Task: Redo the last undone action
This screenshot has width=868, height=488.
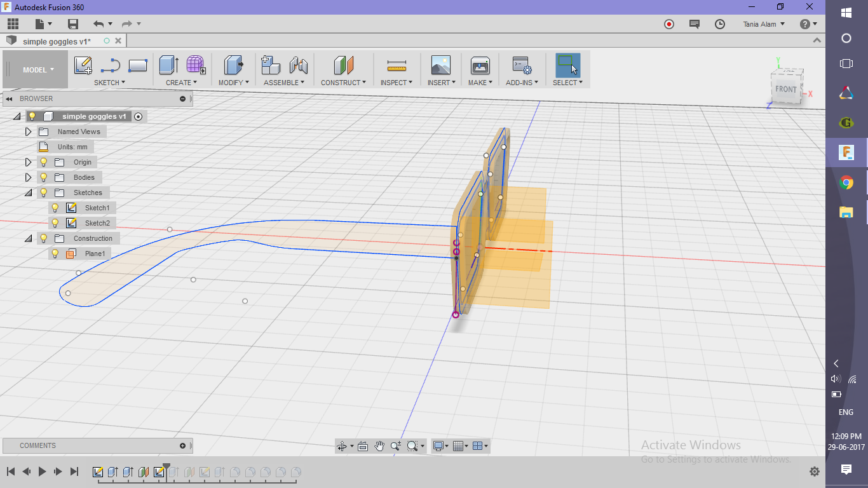Action: pos(127,24)
